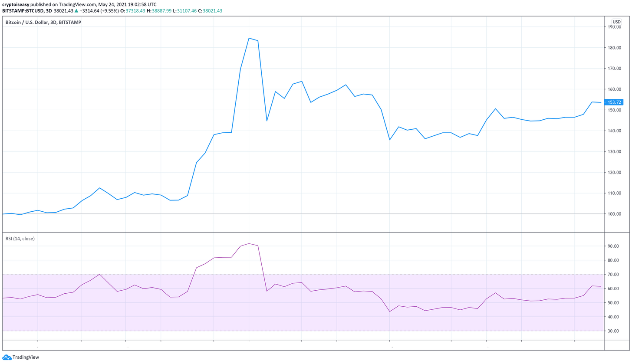Click the 170.00 price axis label

pos(615,69)
